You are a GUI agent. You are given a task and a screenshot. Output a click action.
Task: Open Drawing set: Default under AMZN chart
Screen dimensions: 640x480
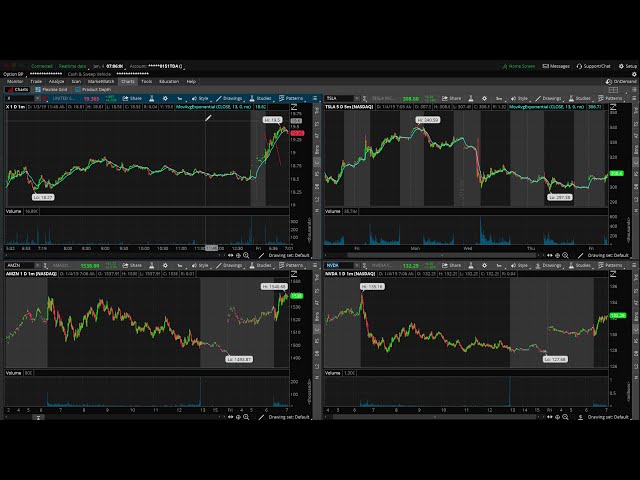point(289,417)
